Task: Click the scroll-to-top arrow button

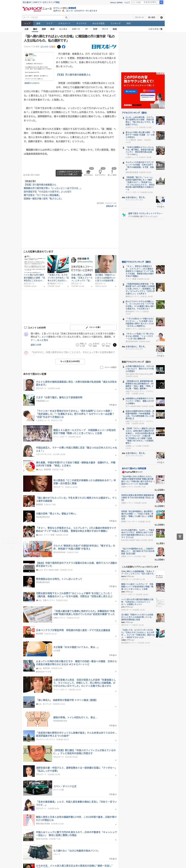Action: coord(180,536)
